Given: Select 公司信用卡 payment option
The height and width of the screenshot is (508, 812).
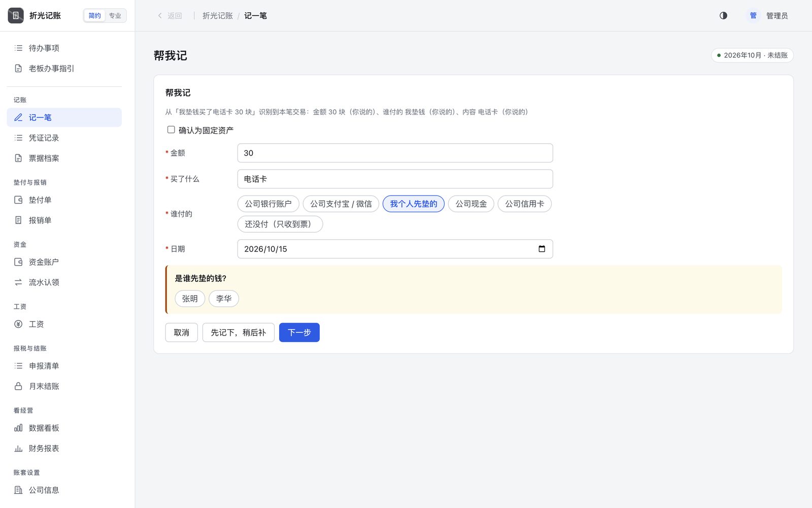Looking at the screenshot, I should tap(525, 204).
